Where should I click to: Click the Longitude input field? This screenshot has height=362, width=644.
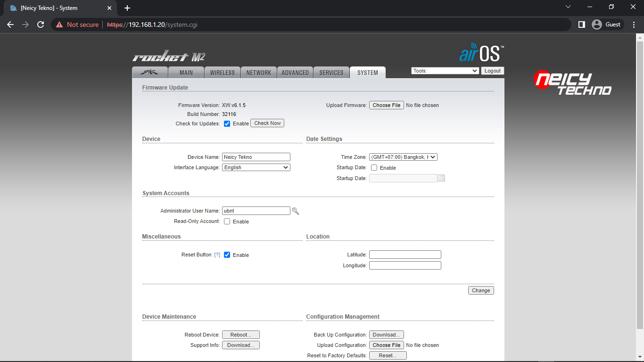405,265
